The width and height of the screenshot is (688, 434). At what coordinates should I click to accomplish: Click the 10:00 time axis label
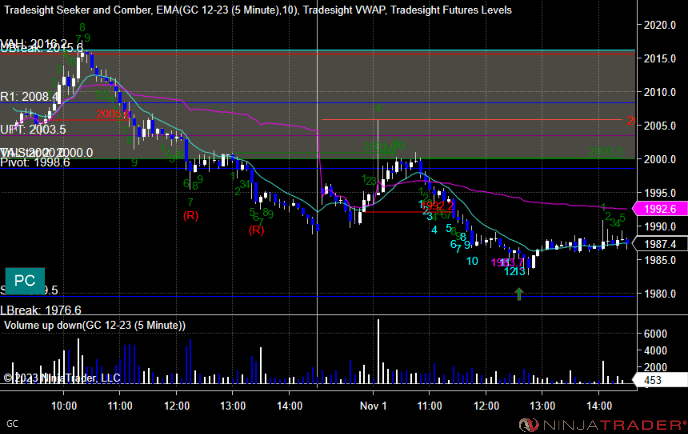pos(64,406)
